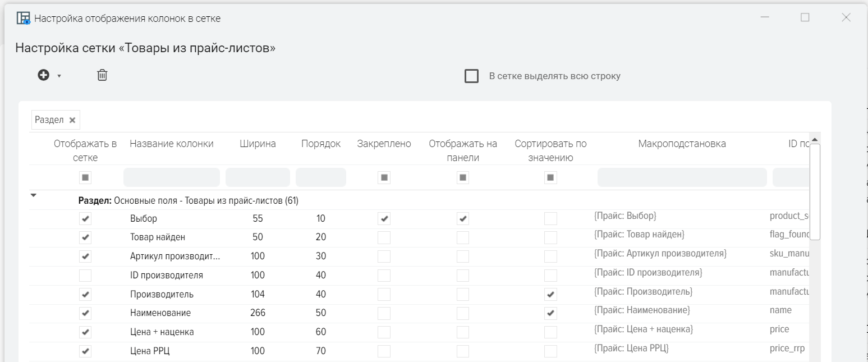868x362 pixels.
Task: Click the Макроподстановка filter input
Action: tap(682, 178)
